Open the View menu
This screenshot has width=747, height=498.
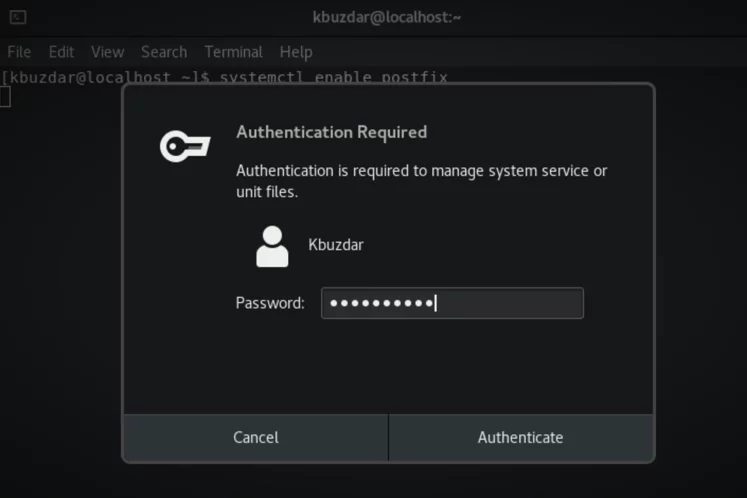coord(108,51)
